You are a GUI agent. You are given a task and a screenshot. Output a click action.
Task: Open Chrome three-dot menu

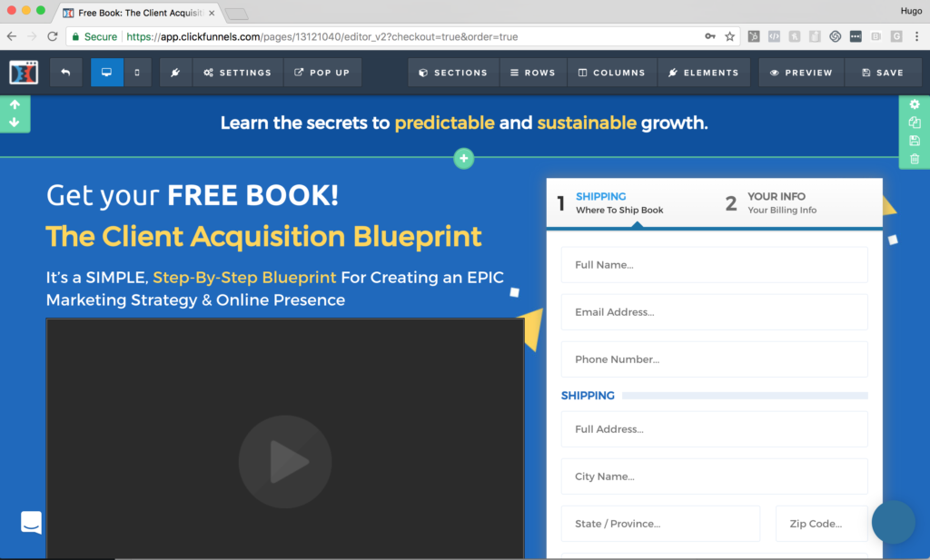[x=916, y=36]
